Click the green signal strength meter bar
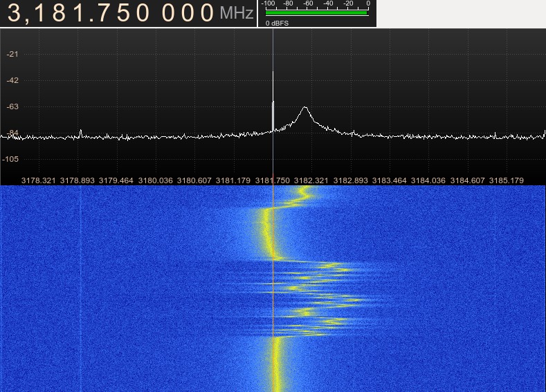The height and width of the screenshot is (392, 546). click(316, 13)
